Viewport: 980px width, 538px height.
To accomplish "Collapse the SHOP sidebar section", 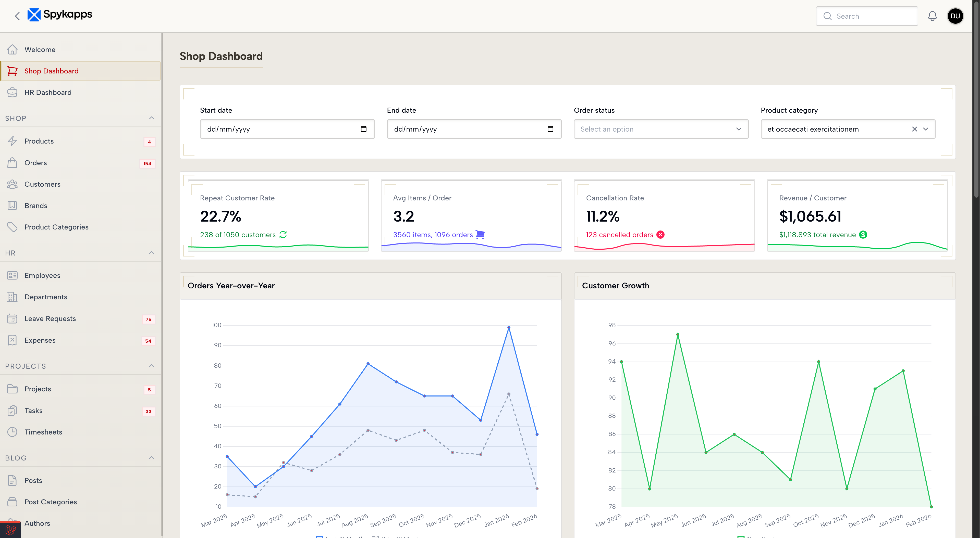I will [151, 118].
